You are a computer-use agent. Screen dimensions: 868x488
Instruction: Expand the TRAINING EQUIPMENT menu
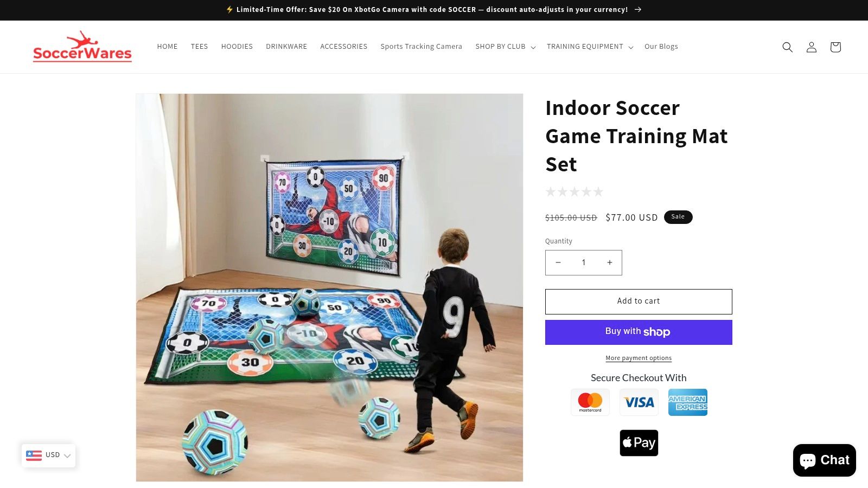click(590, 47)
